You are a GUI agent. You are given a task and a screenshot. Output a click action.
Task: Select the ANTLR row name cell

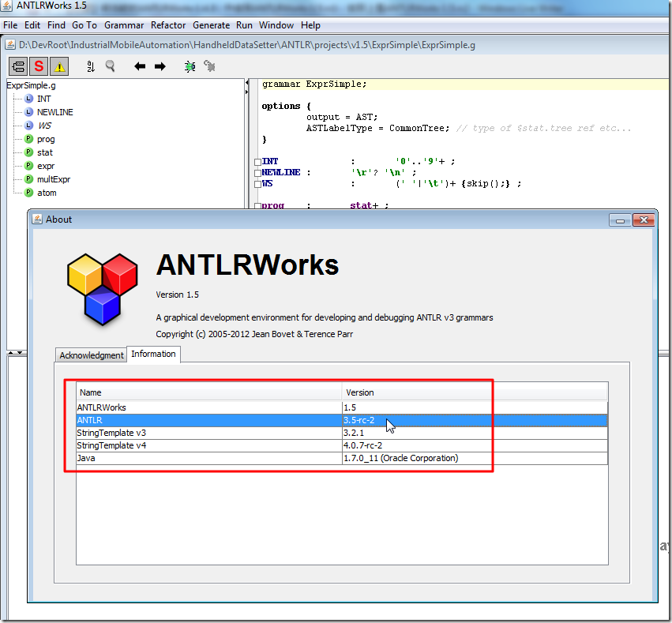[x=209, y=420]
